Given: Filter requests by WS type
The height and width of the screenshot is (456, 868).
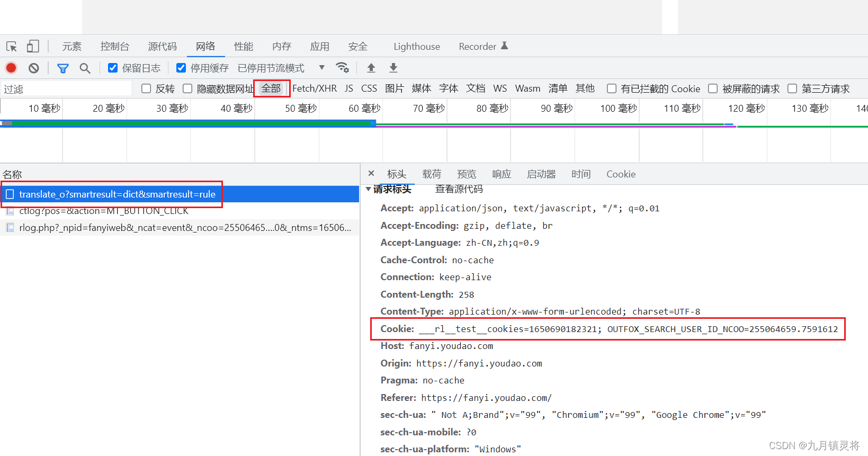Looking at the screenshot, I should (x=500, y=88).
